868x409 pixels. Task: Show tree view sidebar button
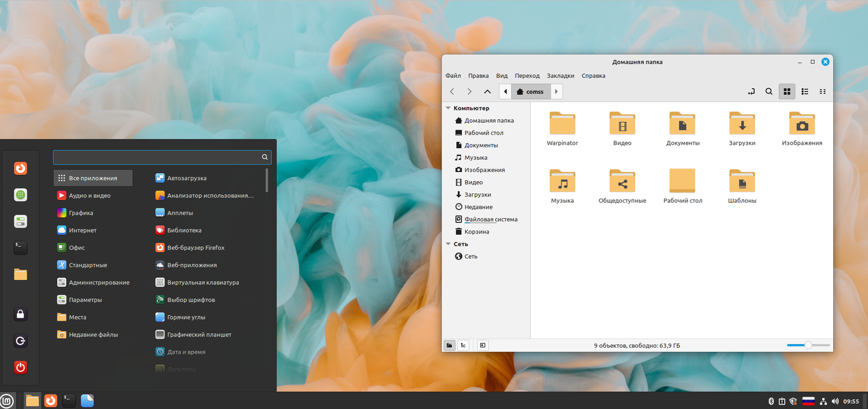[x=463, y=345]
